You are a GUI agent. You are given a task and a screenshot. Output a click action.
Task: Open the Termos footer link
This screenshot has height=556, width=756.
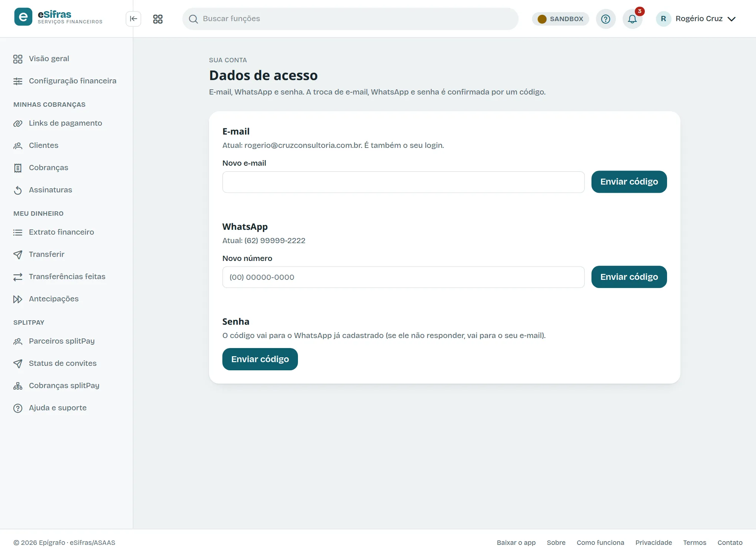(x=694, y=543)
